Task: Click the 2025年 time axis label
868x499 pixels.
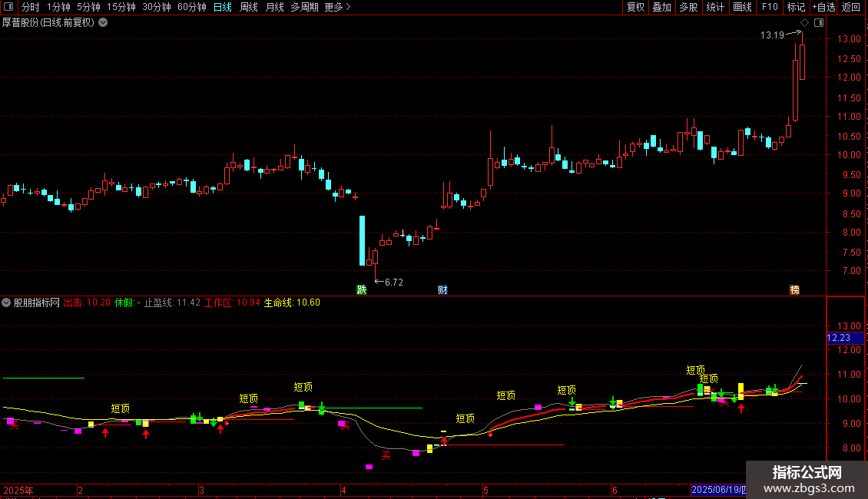Action: tap(18, 490)
